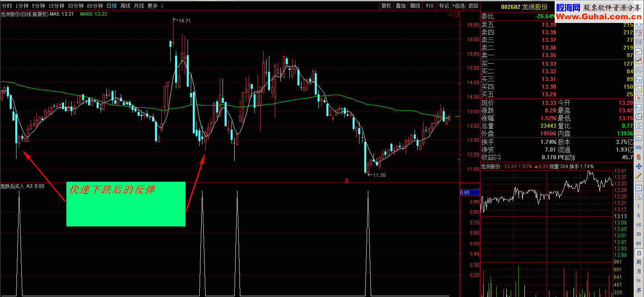Select 5 minute period in sidebar
The width and height of the screenshot is (644, 297).
(638, 216)
